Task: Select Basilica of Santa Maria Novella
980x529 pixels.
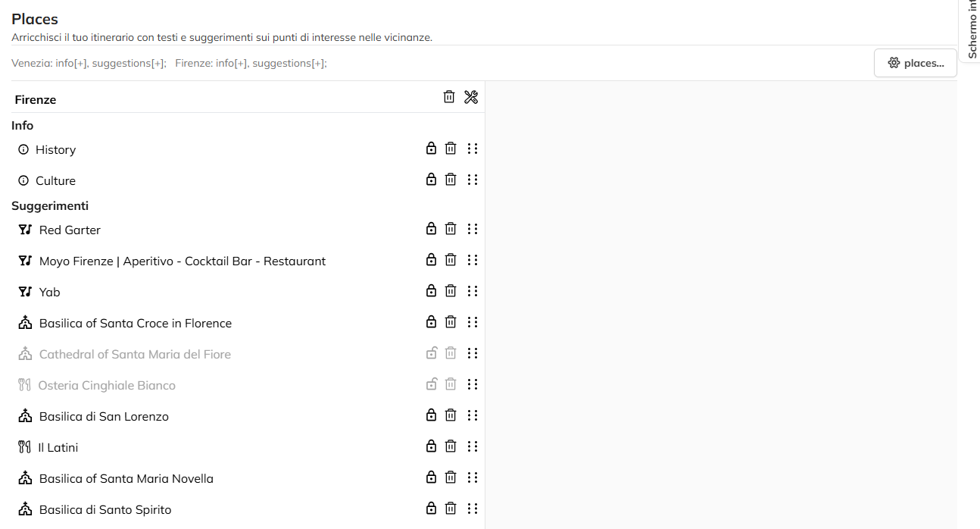Action: click(x=126, y=478)
